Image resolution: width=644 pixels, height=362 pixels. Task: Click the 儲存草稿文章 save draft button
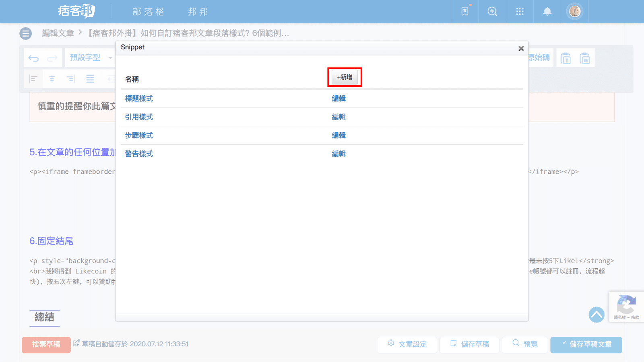point(586,345)
